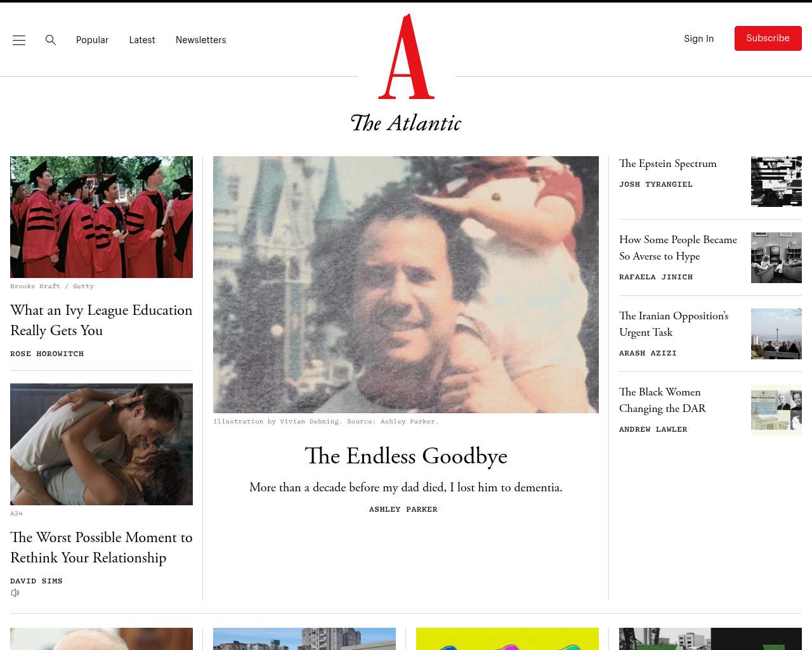Click the Epstein Spectrum black-and-white thumbnail

(x=776, y=182)
